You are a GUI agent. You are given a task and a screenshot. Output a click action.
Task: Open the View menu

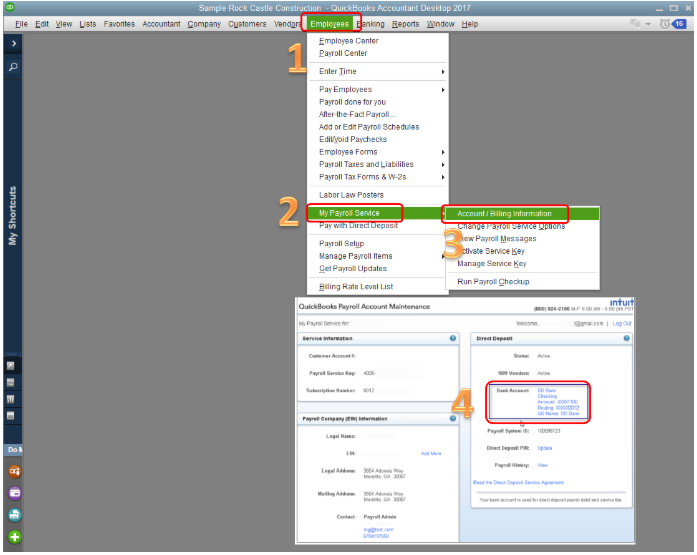coord(64,24)
